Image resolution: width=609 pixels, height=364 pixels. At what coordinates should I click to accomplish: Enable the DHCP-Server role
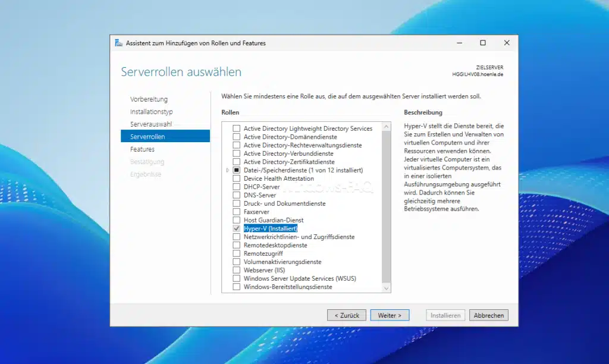[x=236, y=186]
